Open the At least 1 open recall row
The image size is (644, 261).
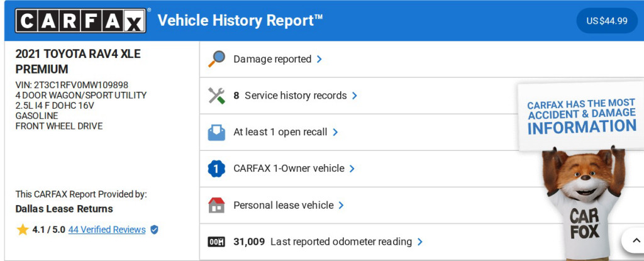click(x=280, y=132)
